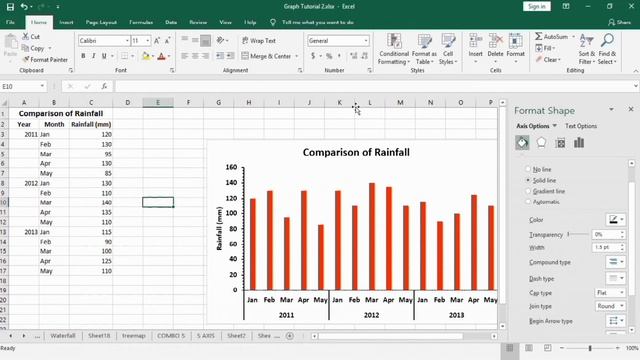Click the Transparency slider

coord(578,234)
